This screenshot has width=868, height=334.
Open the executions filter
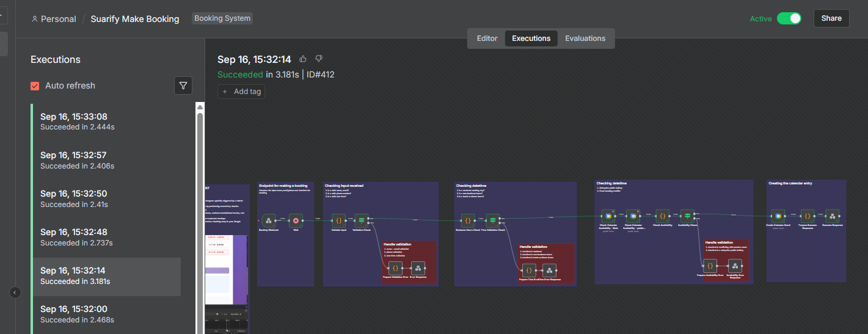[183, 85]
